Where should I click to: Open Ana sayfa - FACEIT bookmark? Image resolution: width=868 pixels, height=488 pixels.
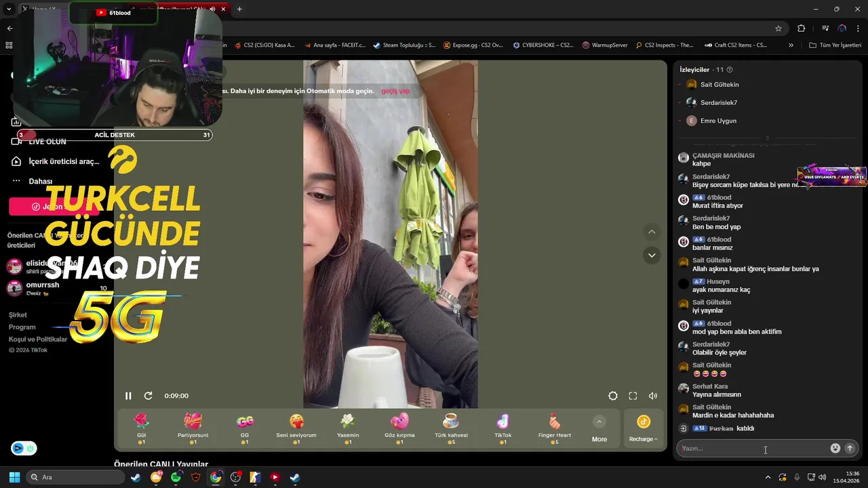click(x=335, y=45)
